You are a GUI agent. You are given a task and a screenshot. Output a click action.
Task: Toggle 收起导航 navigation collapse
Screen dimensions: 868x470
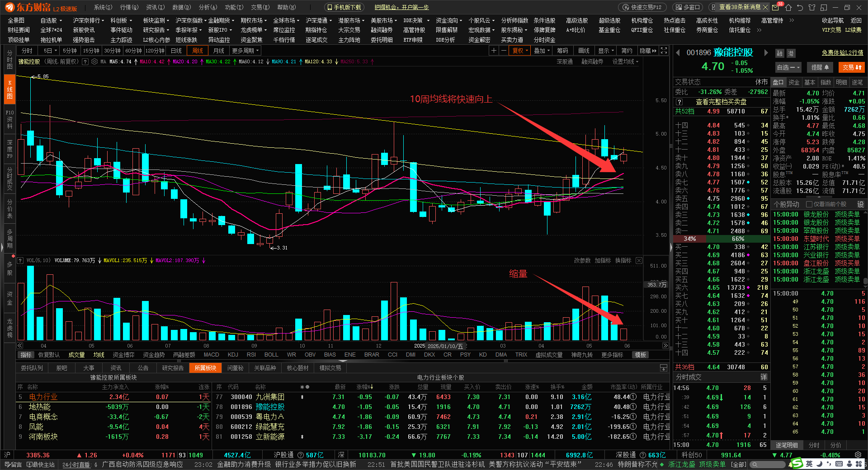833,20
